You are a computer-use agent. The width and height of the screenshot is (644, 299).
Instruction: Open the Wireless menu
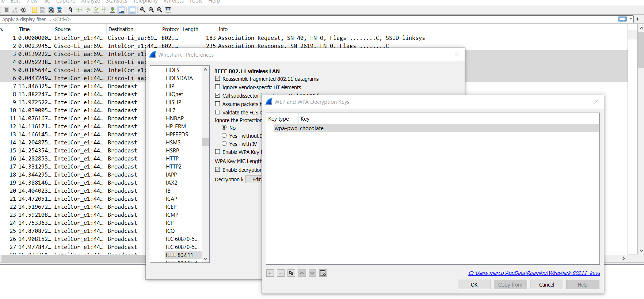tap(174, 1)
